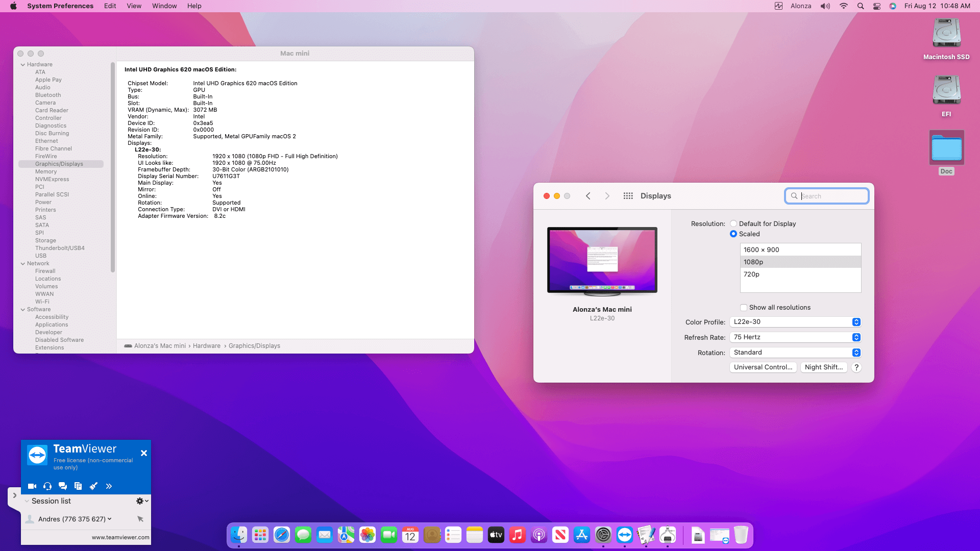Open the Window menu
The height and width of the screenshot is (551, 980).
point(164,6)
